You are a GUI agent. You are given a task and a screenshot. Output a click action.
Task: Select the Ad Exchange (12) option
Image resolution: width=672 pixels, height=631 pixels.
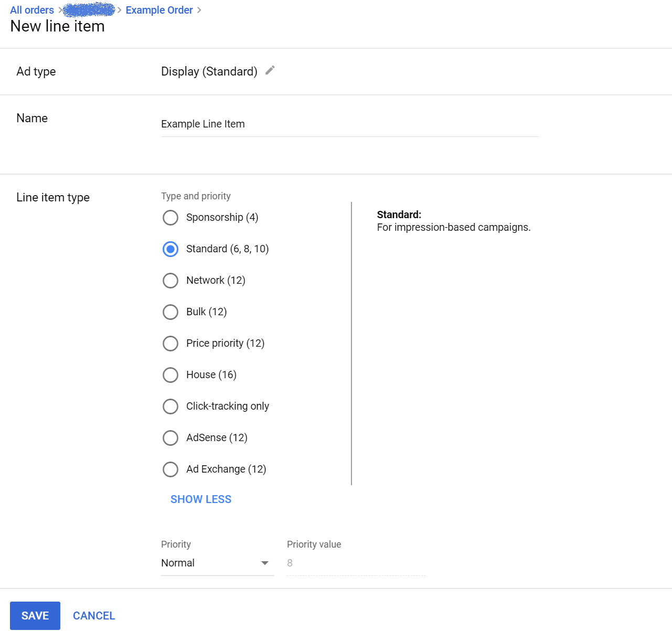[x=170, y=469]
